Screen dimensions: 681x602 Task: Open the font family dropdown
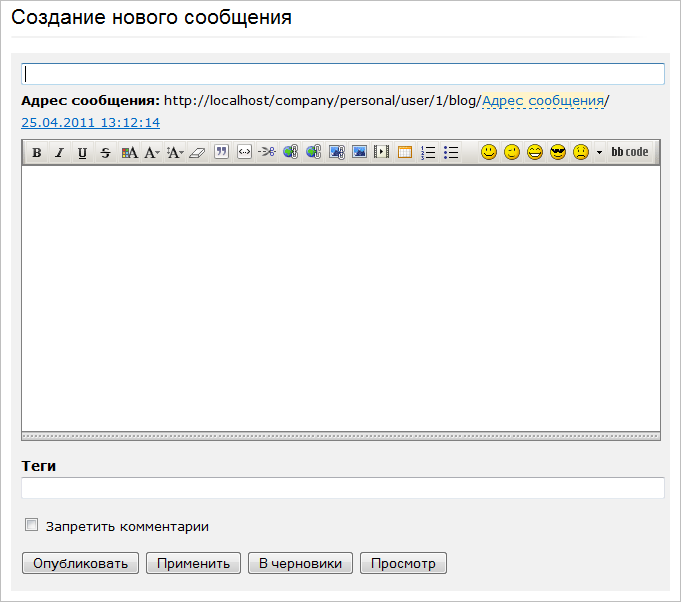[x=152, y=153]
